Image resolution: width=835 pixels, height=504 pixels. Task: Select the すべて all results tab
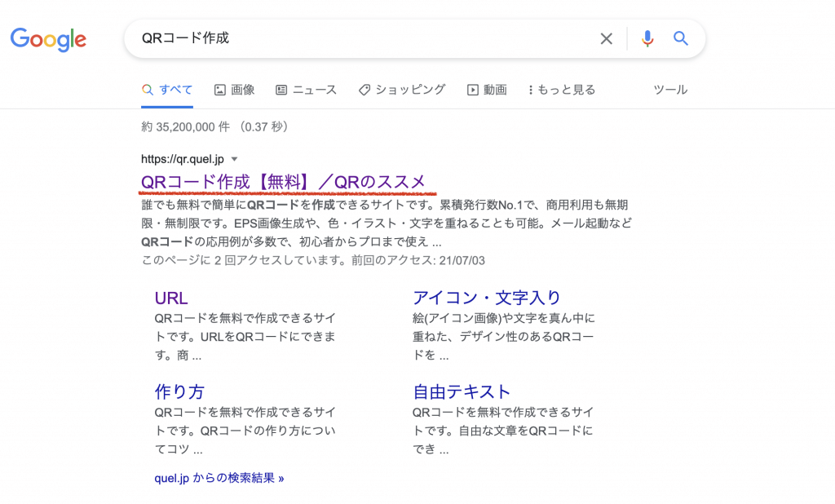point(167,90)
